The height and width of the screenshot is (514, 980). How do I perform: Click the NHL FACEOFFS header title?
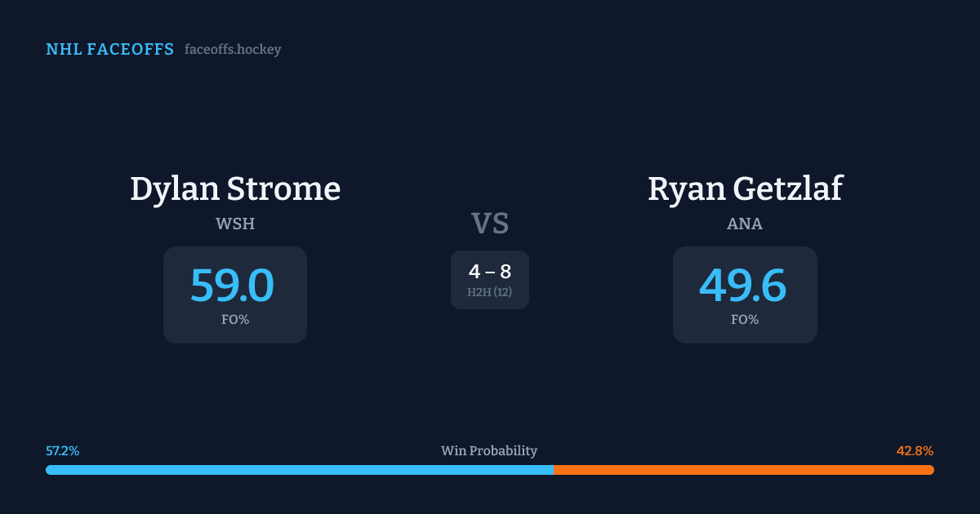point(109,50)
